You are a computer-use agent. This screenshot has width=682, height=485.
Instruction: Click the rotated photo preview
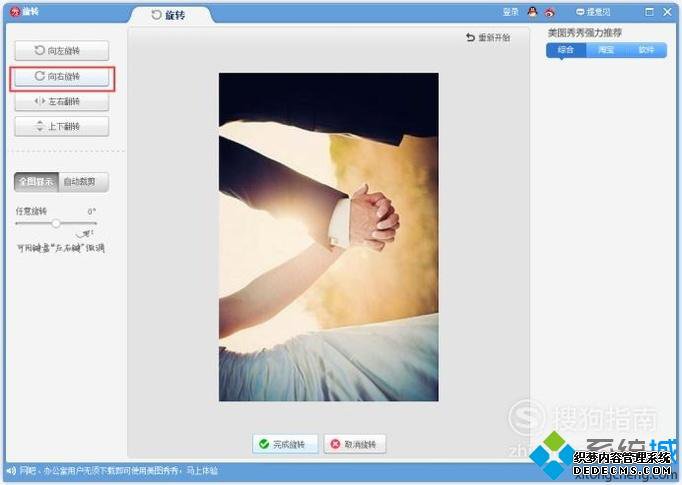click(x=328, y=237)
